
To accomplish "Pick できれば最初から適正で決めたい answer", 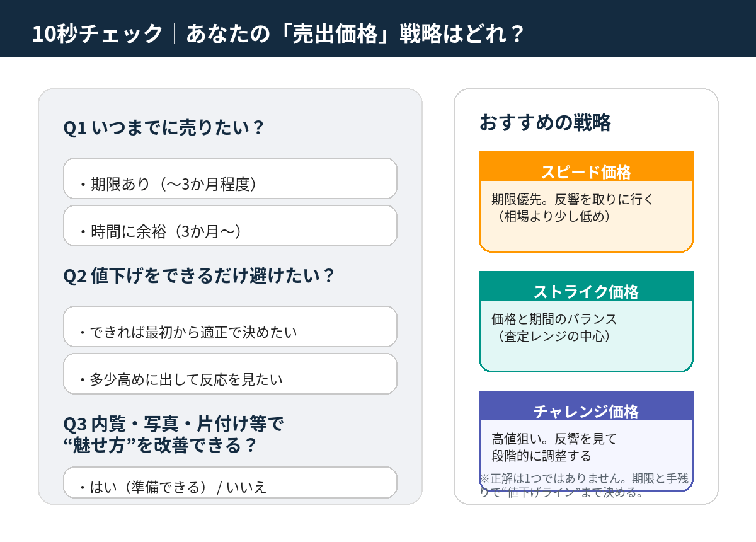I will (230, 327).
